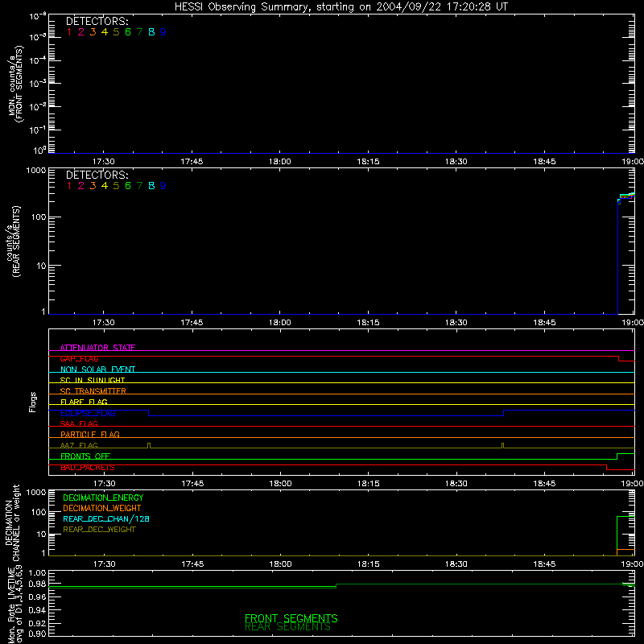Screen dimensions: 644x644
Task: Click the SC_IN_SUNLIGHT flag label
Action: (93, 380)
